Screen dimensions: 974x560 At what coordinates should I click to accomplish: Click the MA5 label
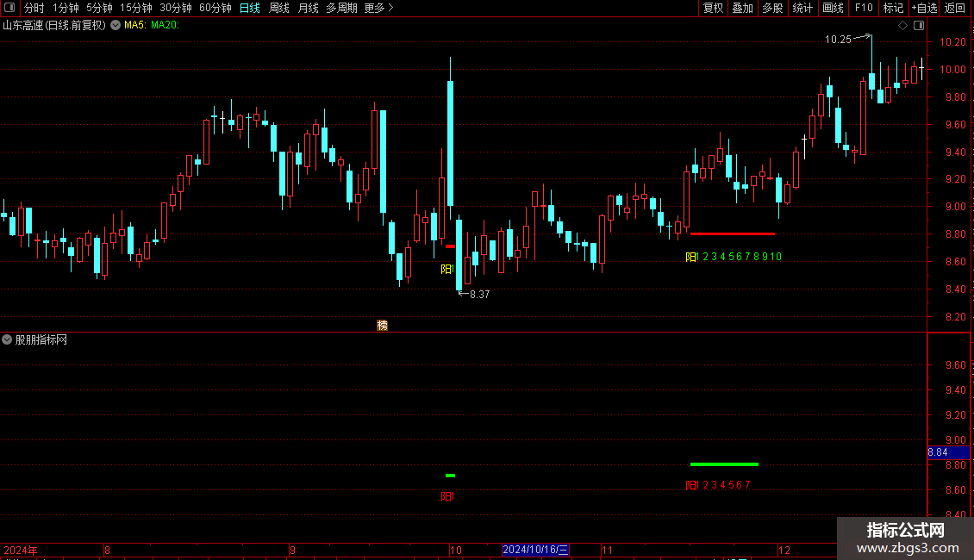click(x=134, y=26)
